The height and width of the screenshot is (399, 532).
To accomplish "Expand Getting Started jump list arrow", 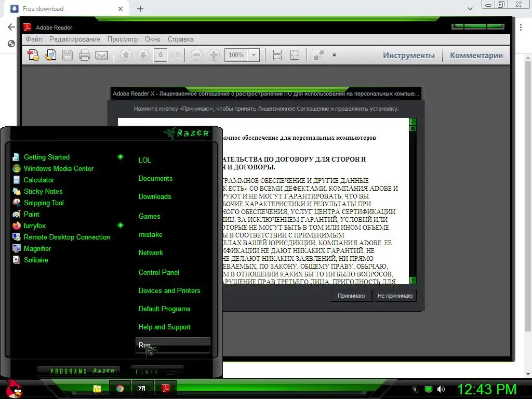I will tap(121, 157).
